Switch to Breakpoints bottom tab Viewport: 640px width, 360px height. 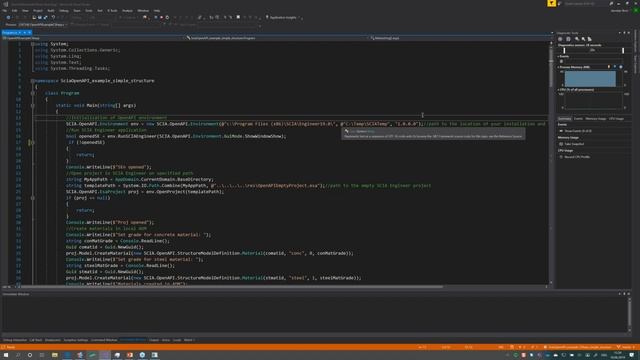[x=53, y=340]
